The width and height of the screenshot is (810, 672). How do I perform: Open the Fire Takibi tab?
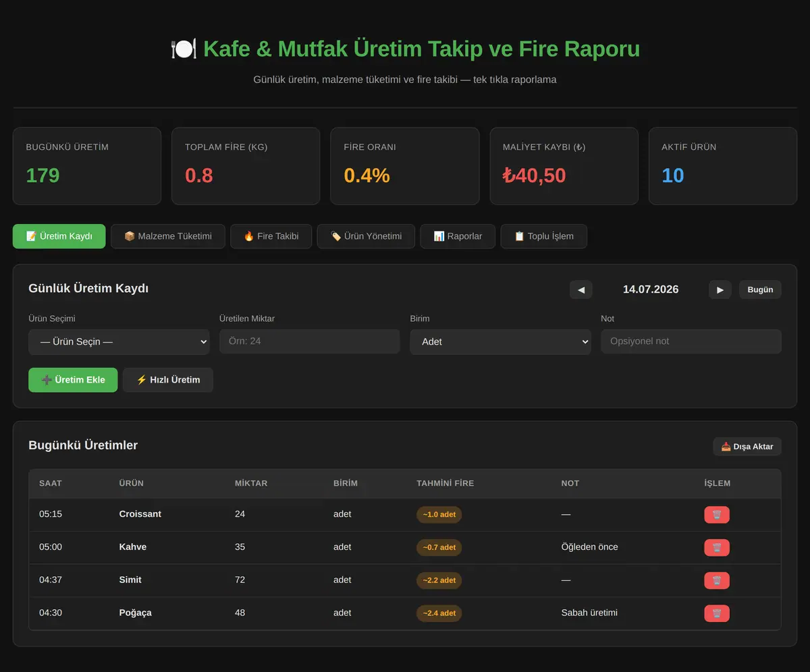point(271,236)
